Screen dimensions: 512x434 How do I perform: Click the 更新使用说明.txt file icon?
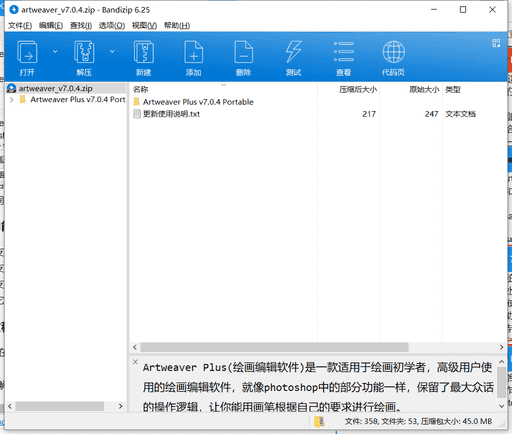[x=137, y=114]
